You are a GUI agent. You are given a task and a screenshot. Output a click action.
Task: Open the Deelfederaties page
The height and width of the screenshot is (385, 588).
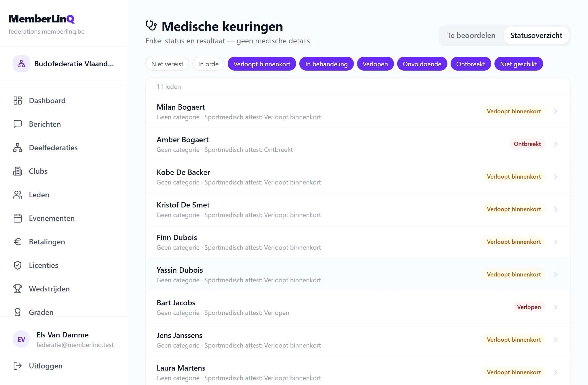64,148
